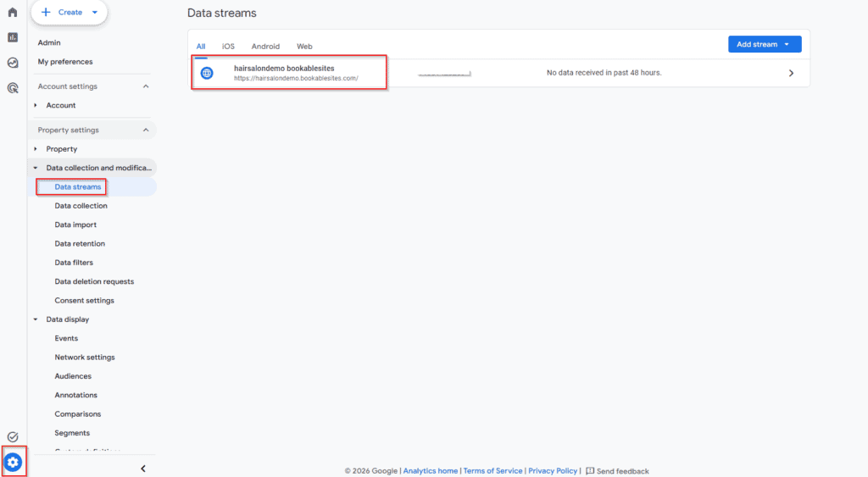
Task: Collapse the Account settings section
Action: [146, 86]
